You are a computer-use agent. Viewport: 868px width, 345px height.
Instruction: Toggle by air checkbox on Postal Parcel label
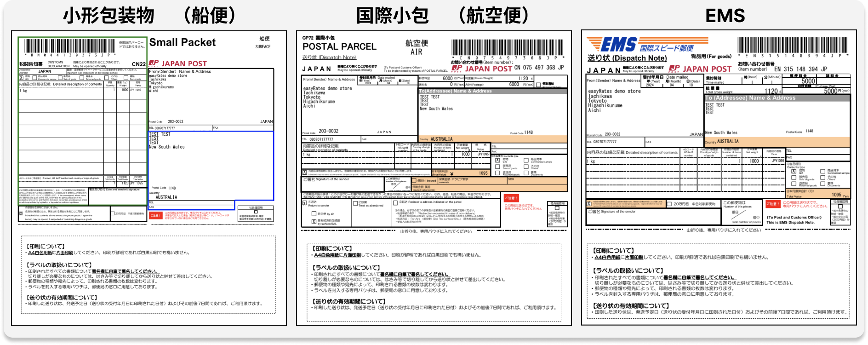click(x=314, y=213)
